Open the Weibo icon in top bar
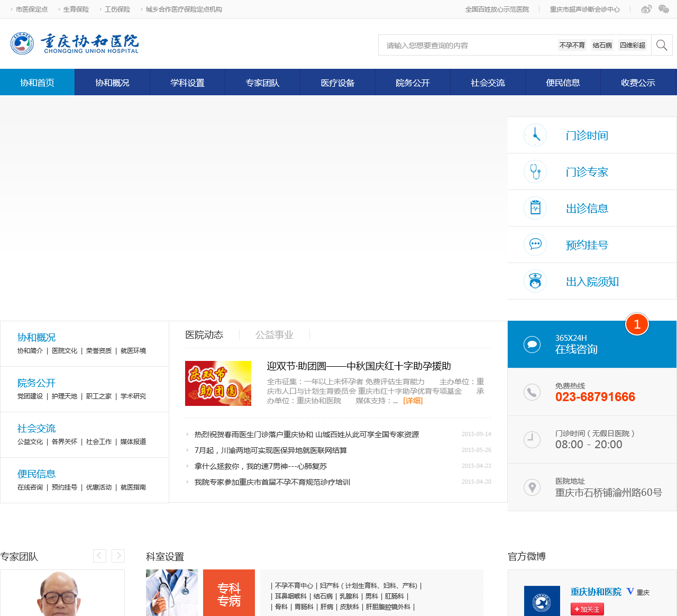This screenshot has height=616, width=677. point(646,9)
